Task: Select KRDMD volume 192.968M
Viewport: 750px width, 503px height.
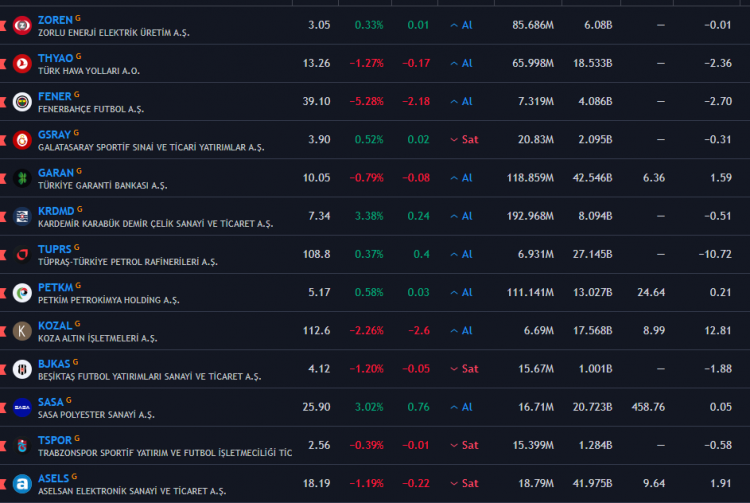Action: tap(530, 217)
